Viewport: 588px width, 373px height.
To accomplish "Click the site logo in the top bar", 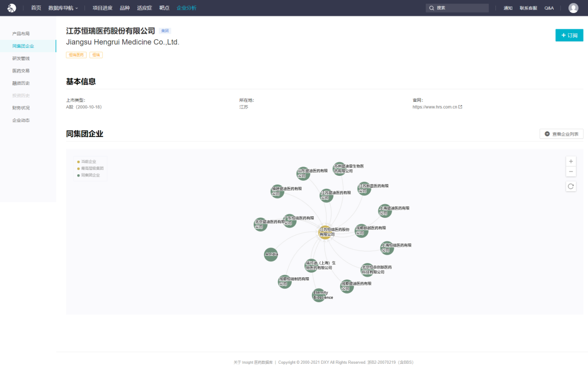I will pos(11,8).
